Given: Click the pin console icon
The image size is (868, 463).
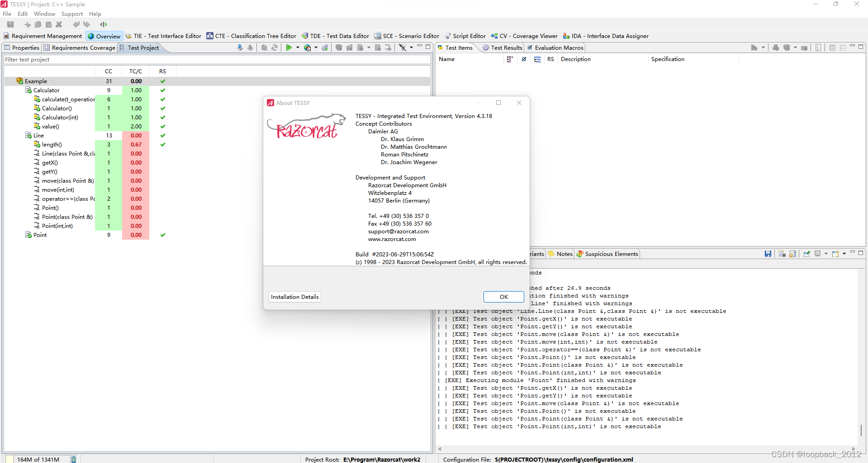Looking at the screenshot, I should coord(806,254).
